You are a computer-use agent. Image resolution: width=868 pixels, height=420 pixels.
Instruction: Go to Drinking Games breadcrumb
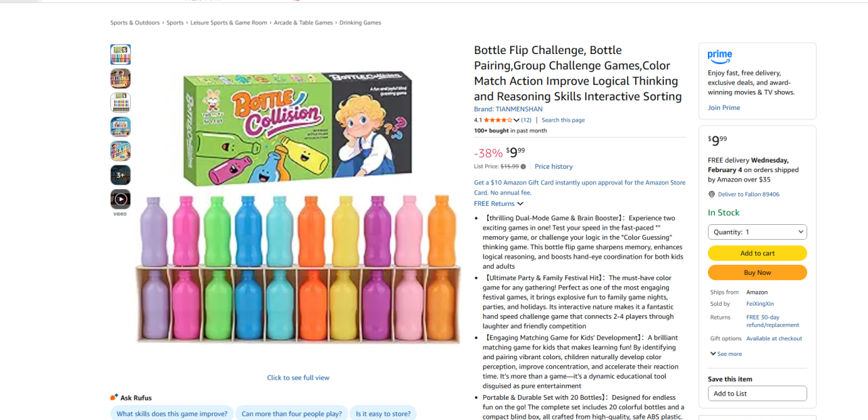(360, 23)
